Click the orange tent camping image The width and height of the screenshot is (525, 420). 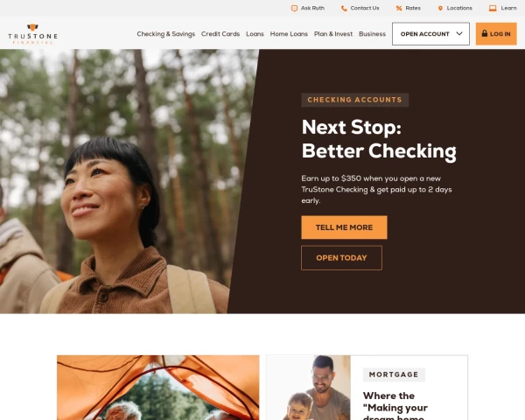[x=158, y=388]
